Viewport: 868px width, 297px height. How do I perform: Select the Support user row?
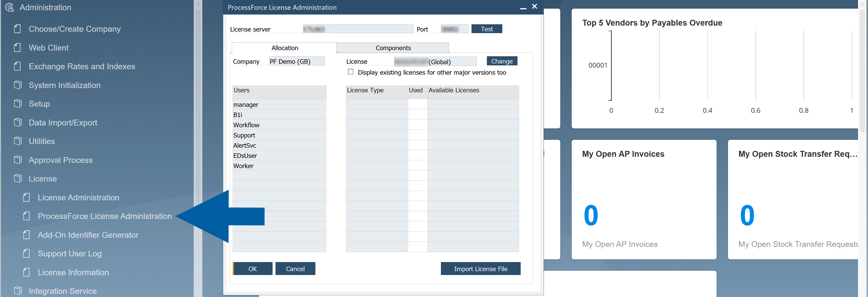(x=279, y=135)
